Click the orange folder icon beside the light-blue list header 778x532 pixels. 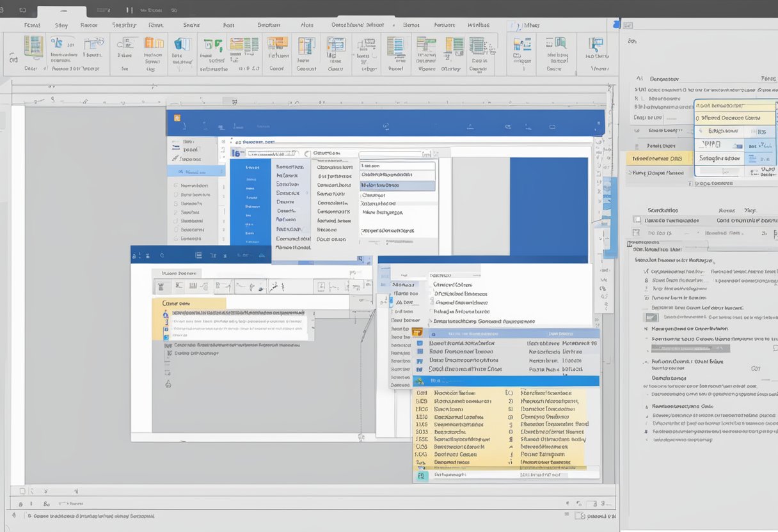pos(417,332)
